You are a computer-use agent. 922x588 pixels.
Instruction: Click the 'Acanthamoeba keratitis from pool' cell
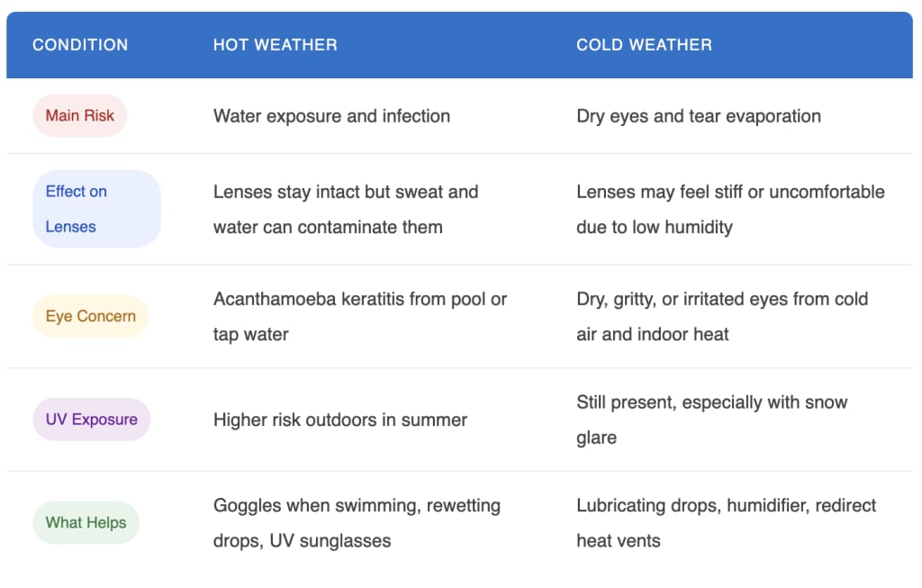(x=360, y=316)
